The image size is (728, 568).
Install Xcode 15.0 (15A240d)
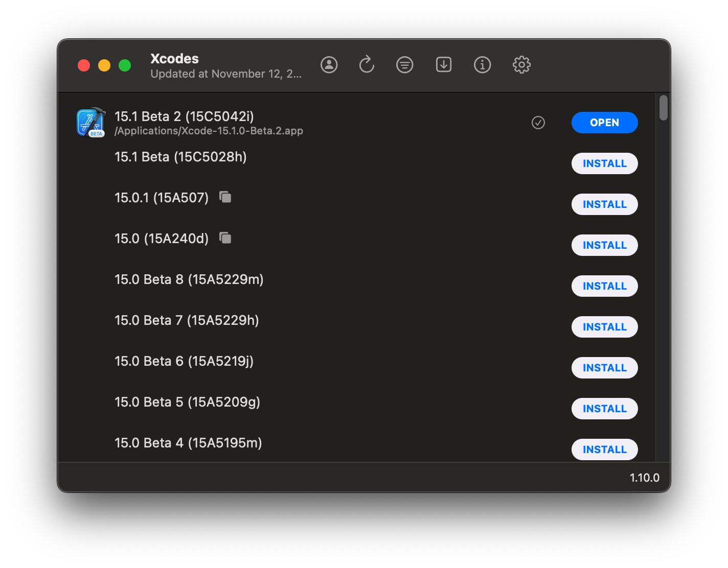coord(604,245)
